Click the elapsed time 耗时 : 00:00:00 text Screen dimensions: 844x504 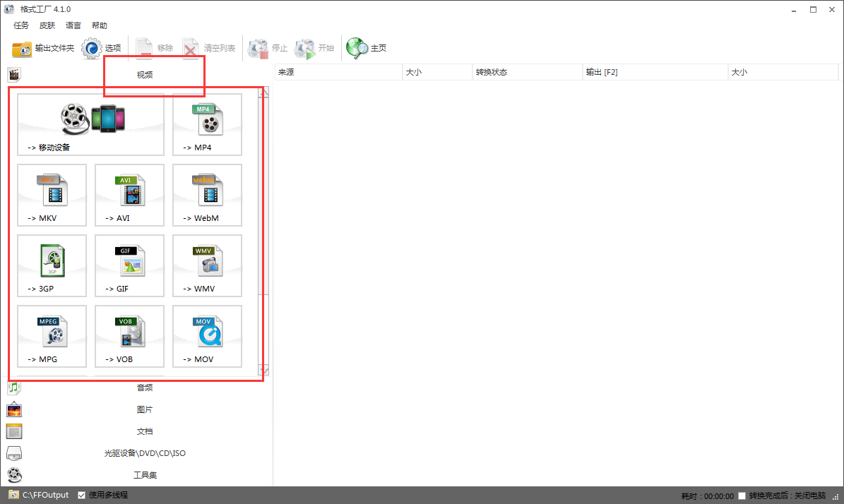coord(707,496)
